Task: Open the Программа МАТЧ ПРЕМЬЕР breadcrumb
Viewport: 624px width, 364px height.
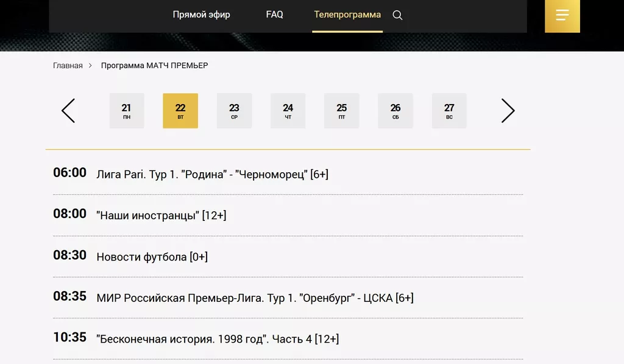Action: pos(154,65)
